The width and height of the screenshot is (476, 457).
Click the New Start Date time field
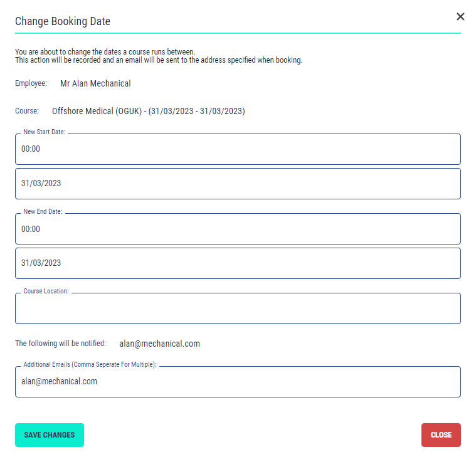[238, 149]
